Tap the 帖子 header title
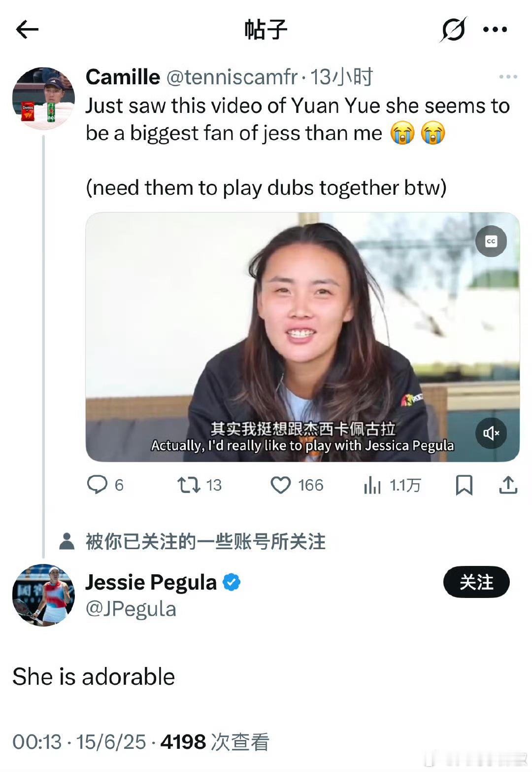 [266, 30]
